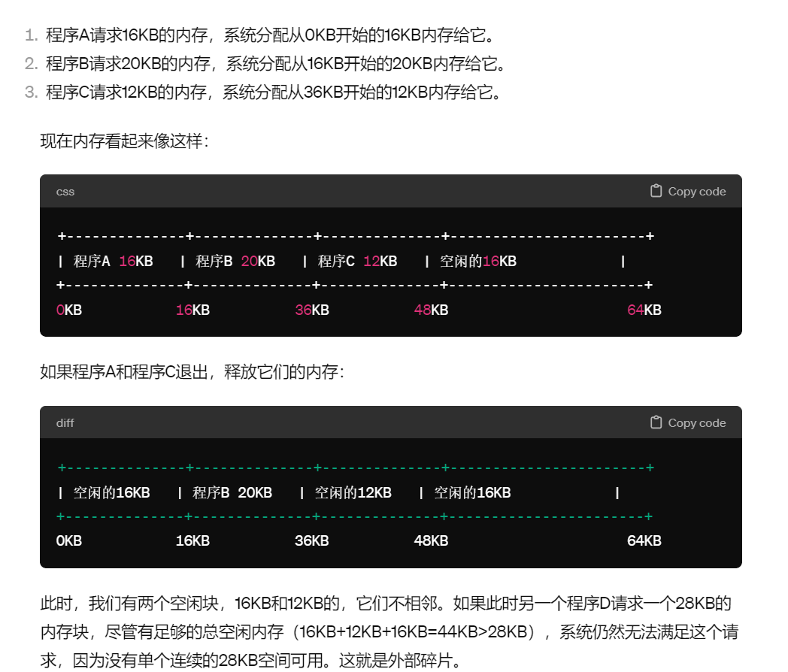
Task: Click 36KB label in css block
Action: [311, 310]
